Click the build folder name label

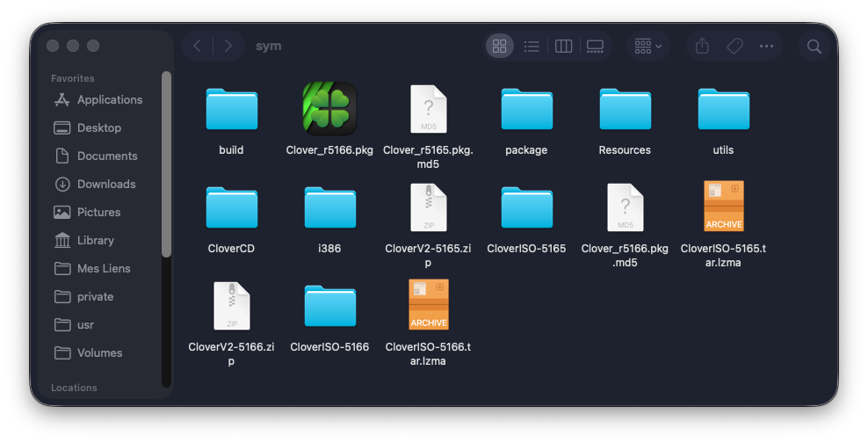click(x=231, y=150)
